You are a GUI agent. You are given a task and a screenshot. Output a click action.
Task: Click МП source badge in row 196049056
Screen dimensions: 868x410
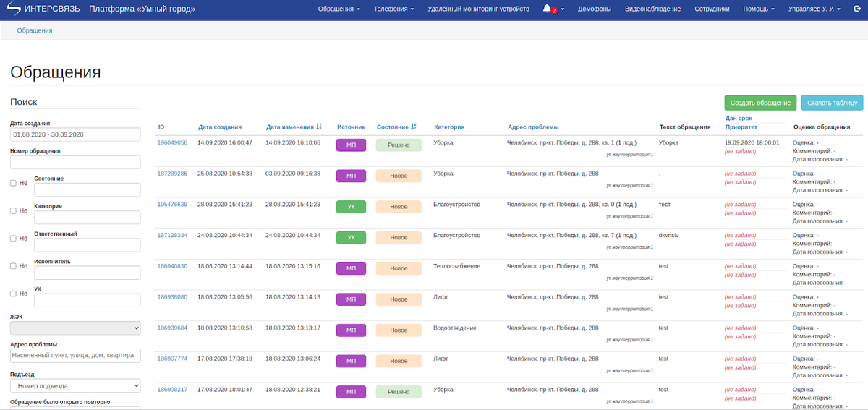coord(351,145)
